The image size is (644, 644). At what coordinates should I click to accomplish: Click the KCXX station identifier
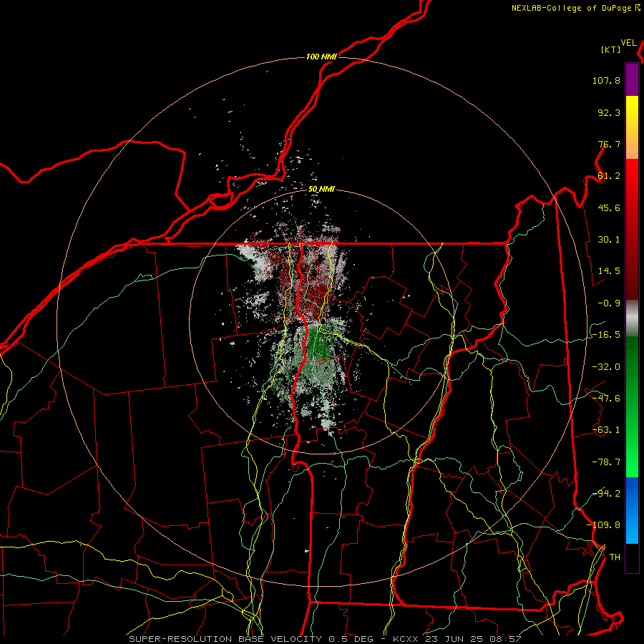(406, 639)
